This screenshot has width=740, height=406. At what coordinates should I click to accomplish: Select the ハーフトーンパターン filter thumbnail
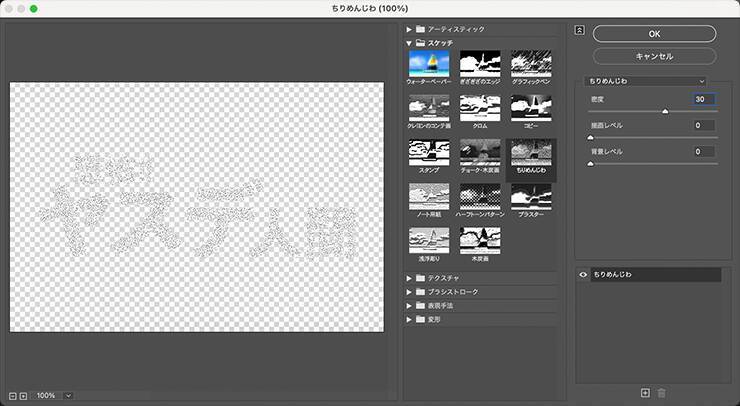480,196
